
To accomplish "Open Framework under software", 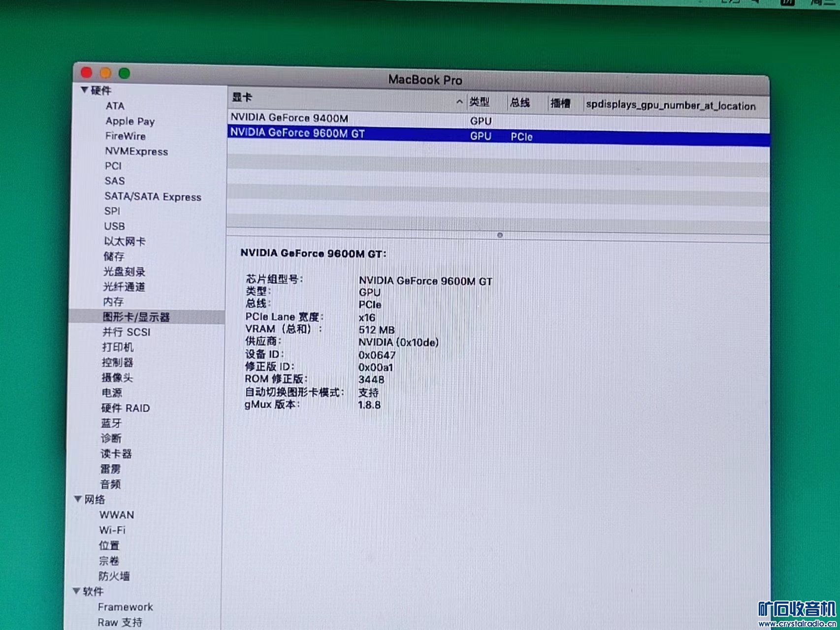I will [x=125, y=607].
